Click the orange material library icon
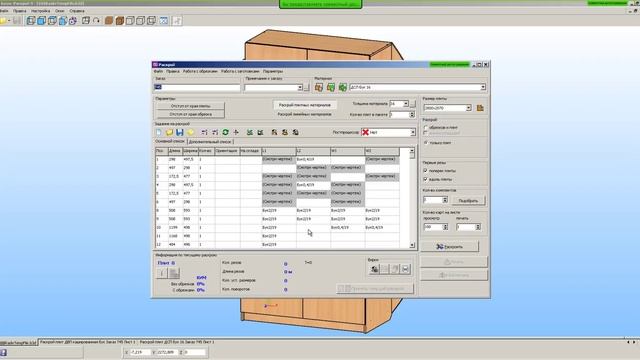Screen dimensions: 640x360 coord(319,87)
